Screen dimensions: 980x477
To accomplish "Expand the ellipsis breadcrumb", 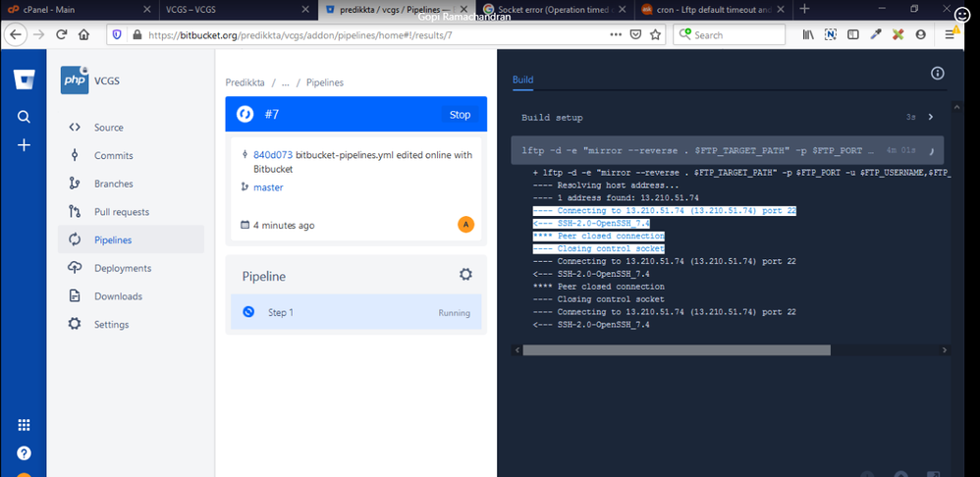I will pos(285,82).
